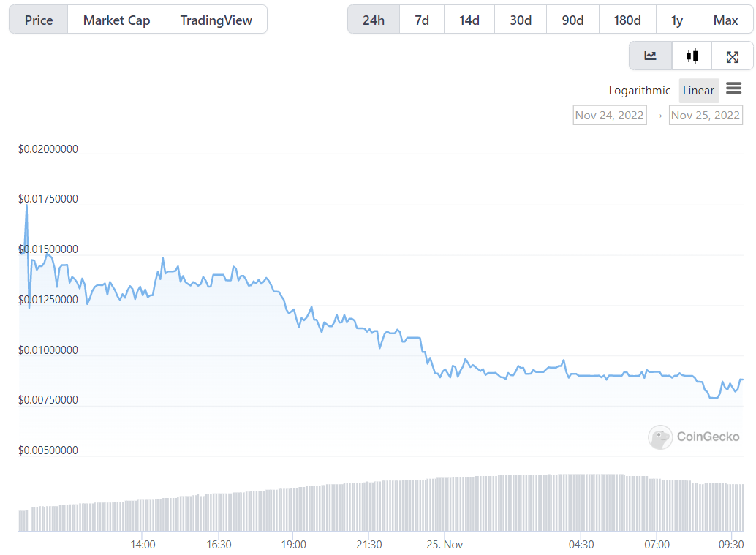The width and height of the screenshot is (756, 555).
Task: Click the 21:30 time axis label
Action: coord(369,544)
